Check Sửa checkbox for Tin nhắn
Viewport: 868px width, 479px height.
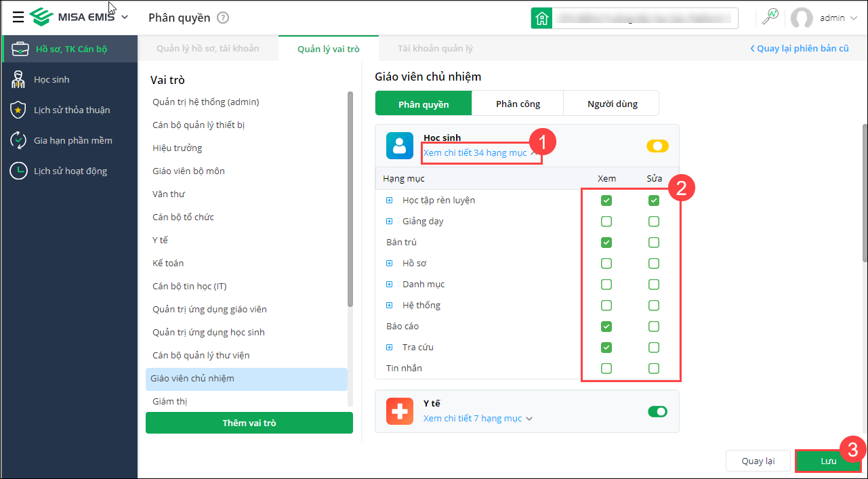[x=653, y=369]
